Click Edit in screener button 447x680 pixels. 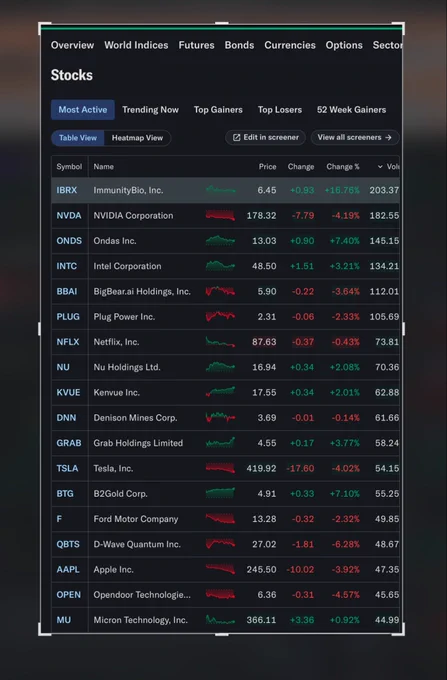(x=265, y=137)
